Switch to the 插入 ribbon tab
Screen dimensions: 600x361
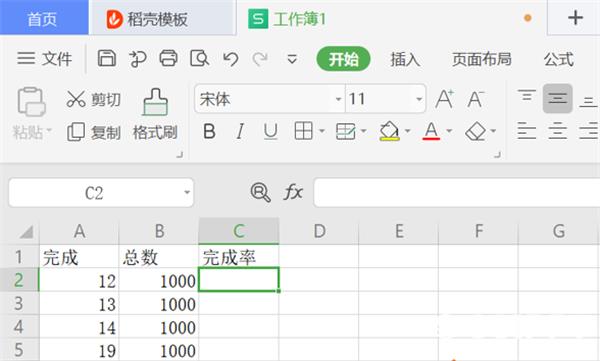tap(405, 59)
